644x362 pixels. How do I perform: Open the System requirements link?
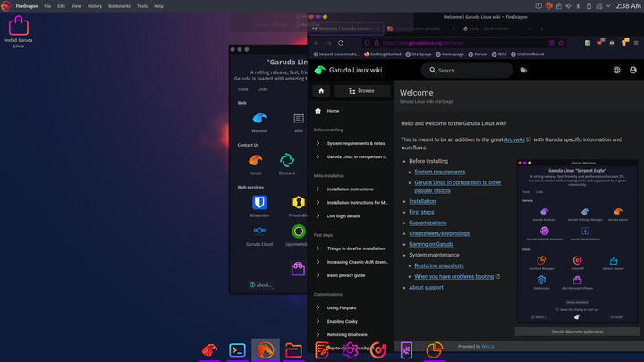point(439,172)
